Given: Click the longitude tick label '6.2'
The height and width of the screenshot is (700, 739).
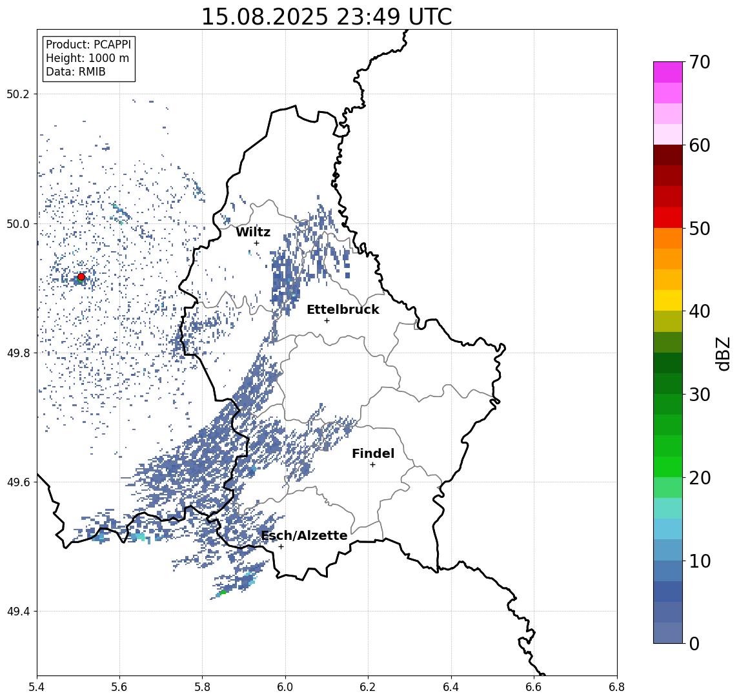Looking at the screenshot, I should click(368, 687).
